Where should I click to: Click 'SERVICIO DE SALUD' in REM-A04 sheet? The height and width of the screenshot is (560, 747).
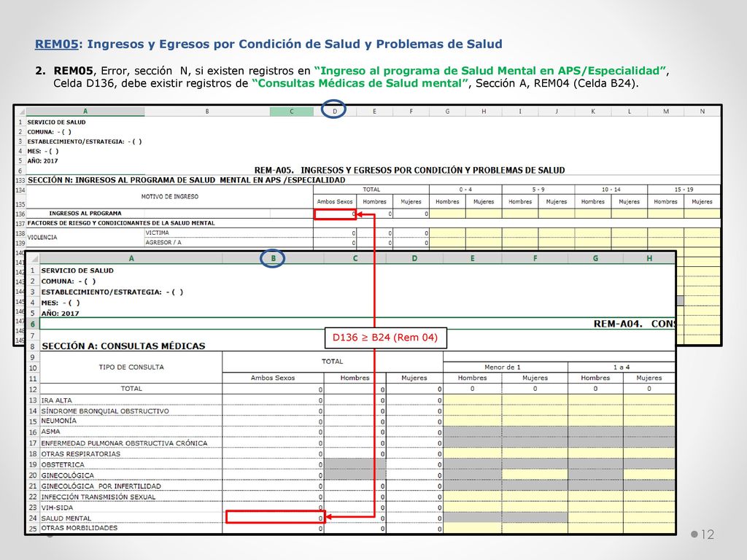pos(77,271)
